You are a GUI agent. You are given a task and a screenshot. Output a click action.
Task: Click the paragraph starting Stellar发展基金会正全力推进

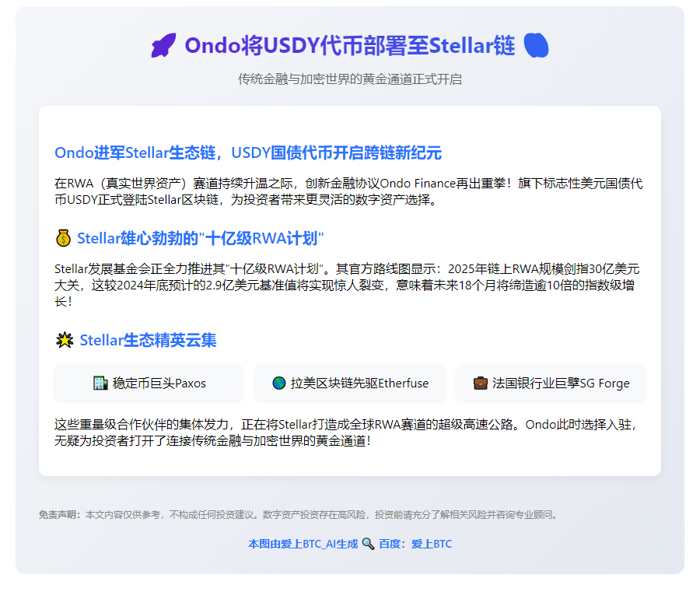tap(348, 285)
